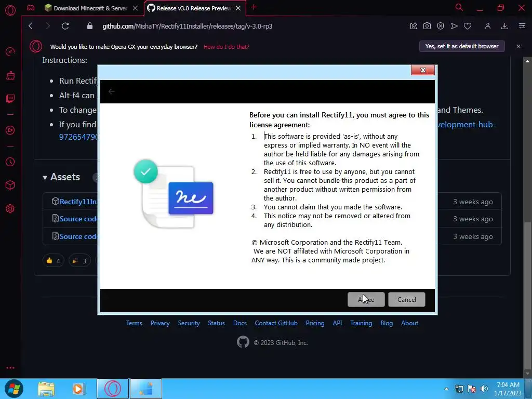The image size is (532, 399).
Task: Open the Flow send arrow icon
Action: coord(454,26)
